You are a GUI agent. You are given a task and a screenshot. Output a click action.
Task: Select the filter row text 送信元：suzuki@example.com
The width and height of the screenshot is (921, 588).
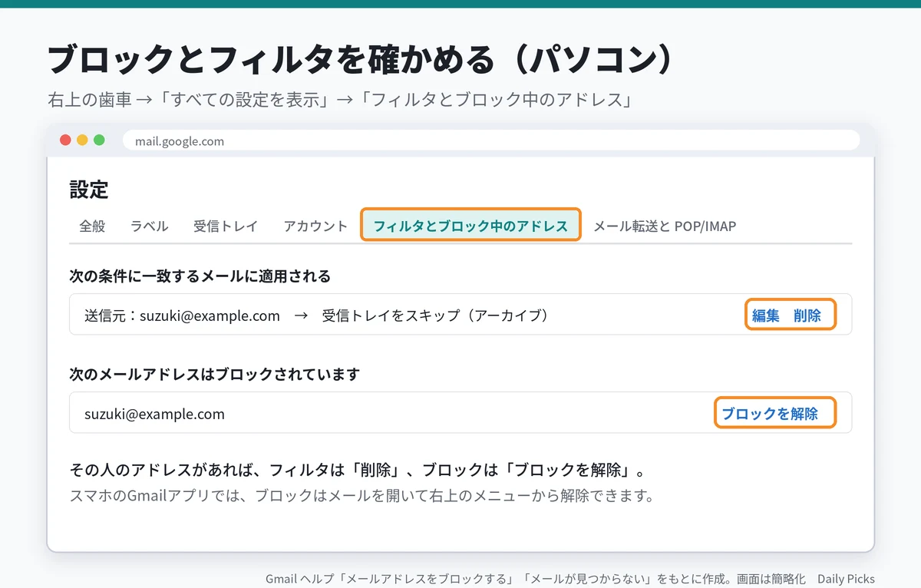182,315
